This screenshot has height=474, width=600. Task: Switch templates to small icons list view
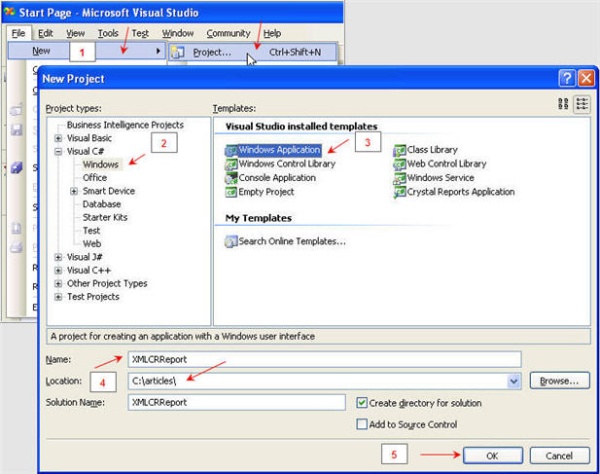[x=582, y=104]
